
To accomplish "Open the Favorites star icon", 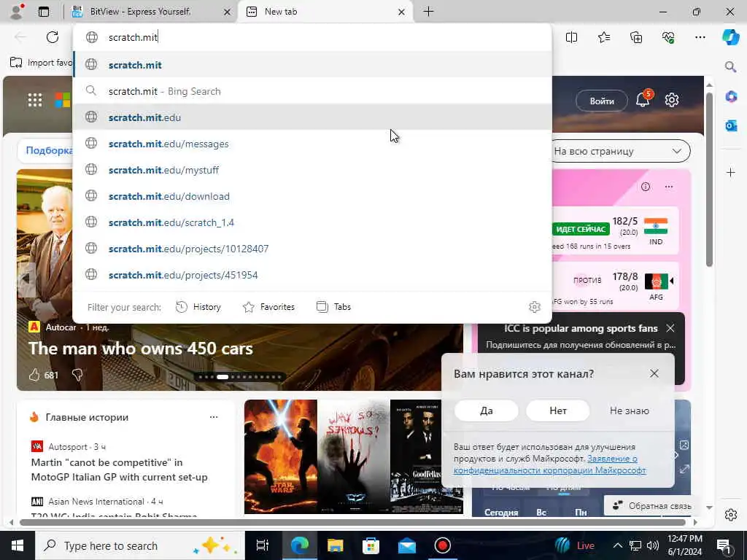I will coord(603,37).
